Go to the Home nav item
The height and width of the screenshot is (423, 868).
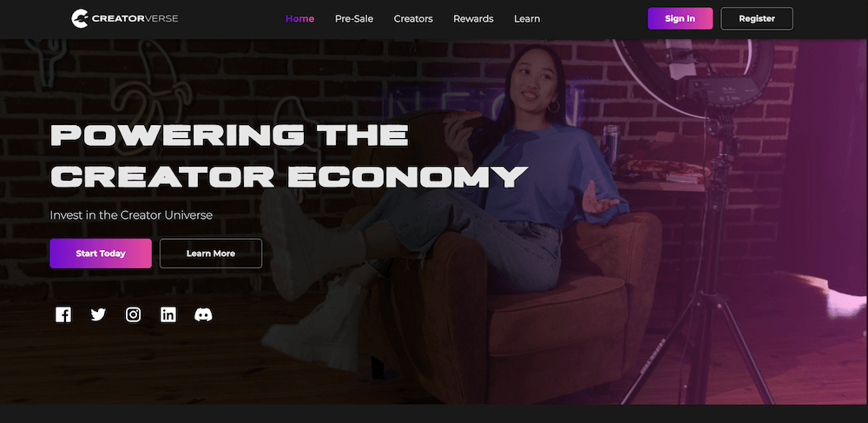tap(299, 19)
